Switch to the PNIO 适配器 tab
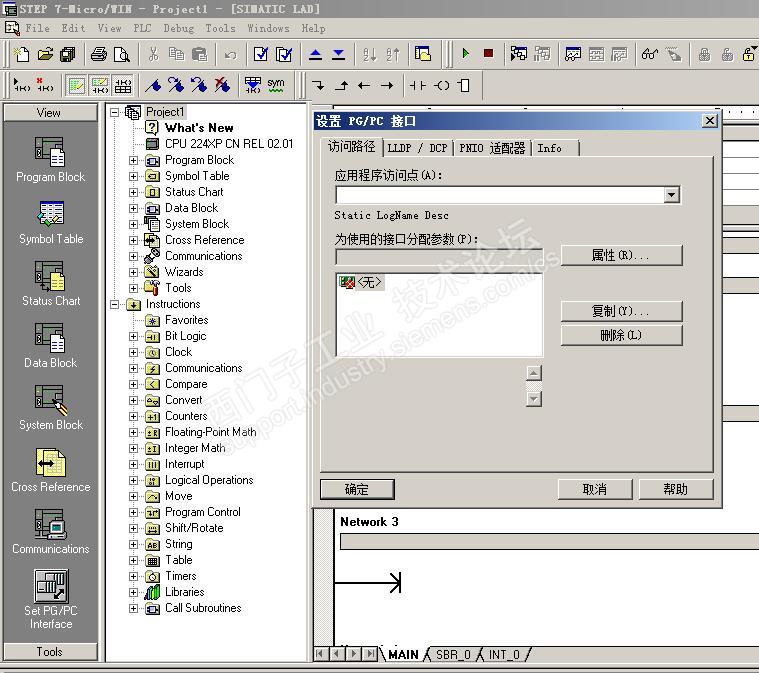Image resolution: width=759 pixels, height=673 pixels. point(492,148)
